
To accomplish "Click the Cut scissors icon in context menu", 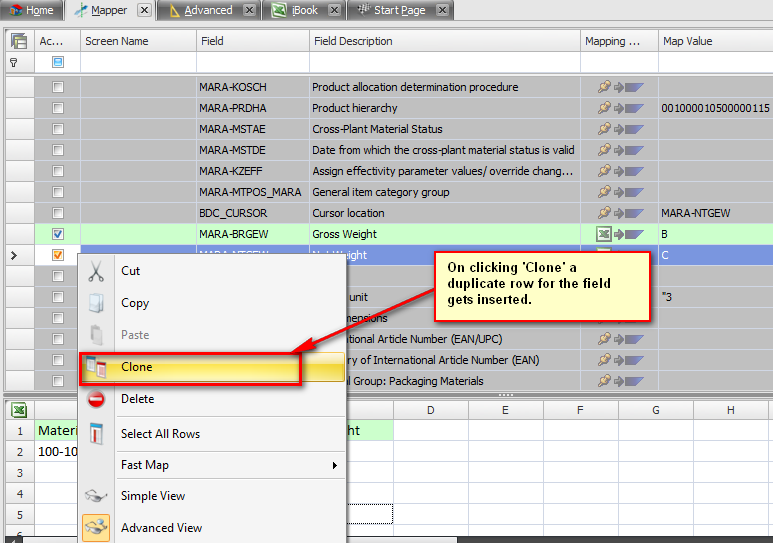I will pos(96,271).
